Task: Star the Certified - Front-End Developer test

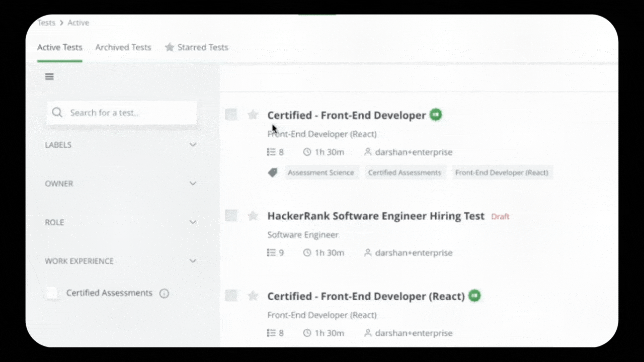Action: coord(253,115)
